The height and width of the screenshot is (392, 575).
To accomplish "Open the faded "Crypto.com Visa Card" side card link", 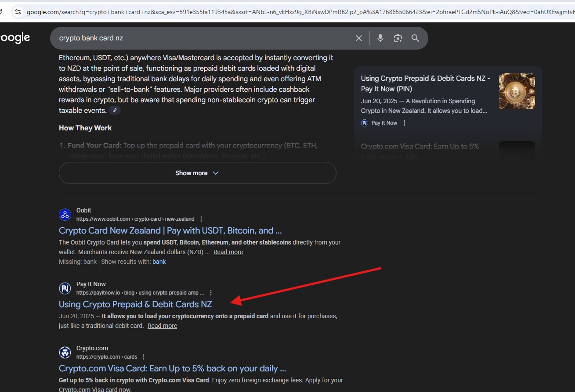I will 420,151.
